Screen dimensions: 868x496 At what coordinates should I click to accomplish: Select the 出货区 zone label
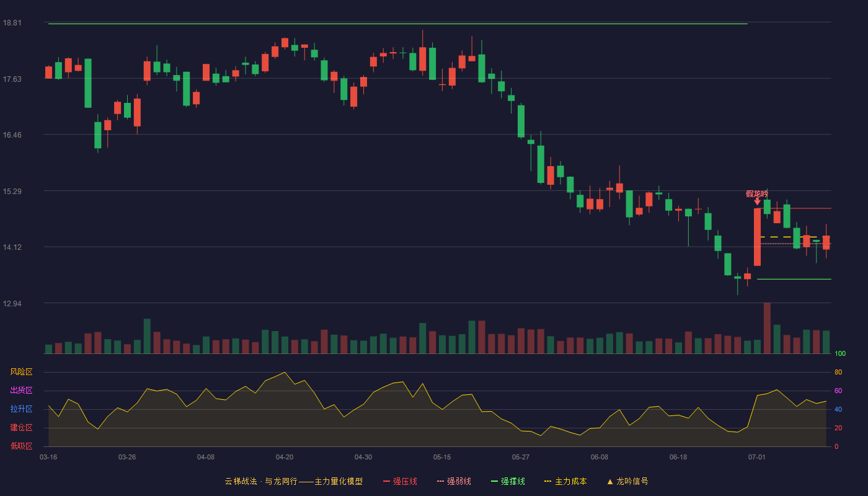[21, 391]
